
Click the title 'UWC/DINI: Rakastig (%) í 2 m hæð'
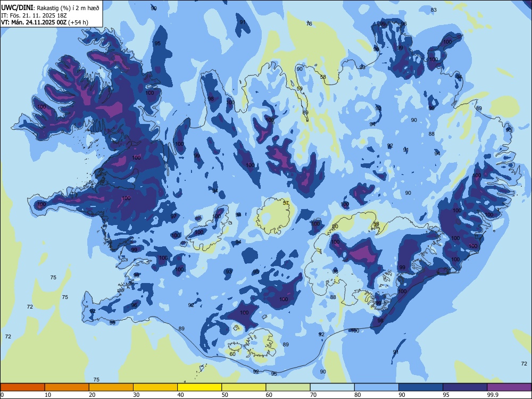point(50,8)
